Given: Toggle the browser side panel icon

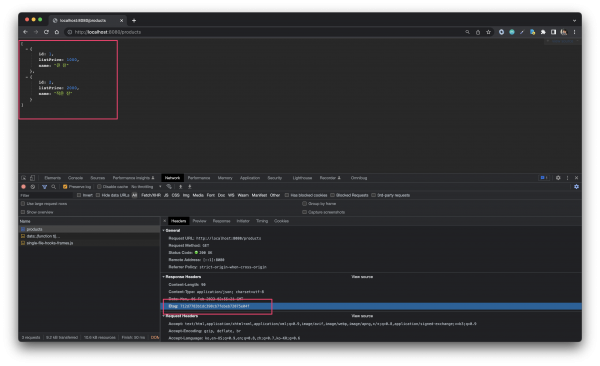Looking at the screenshot, I should point(553,32).
